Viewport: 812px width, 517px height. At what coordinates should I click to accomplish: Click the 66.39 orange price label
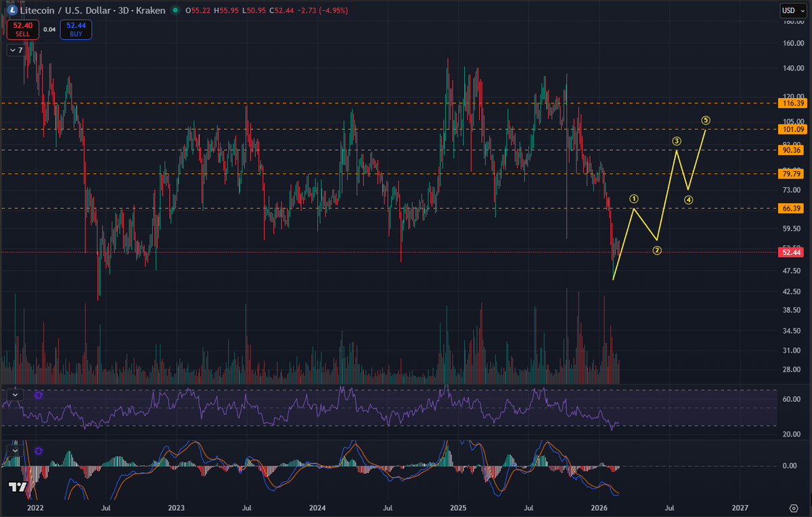click(x=792, y=208)
